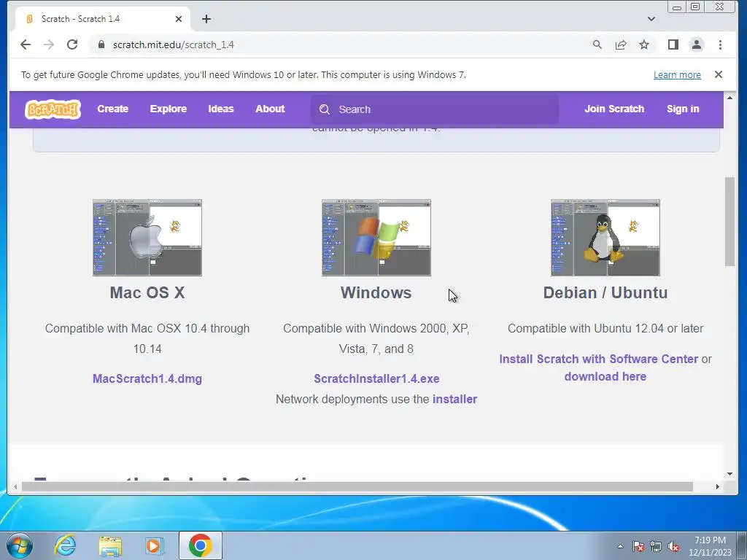The width and height of the screenshot is (747, 560).
Task: Click the Mac OS X screenshot thumbnail
Action: [x=147, y=238]
